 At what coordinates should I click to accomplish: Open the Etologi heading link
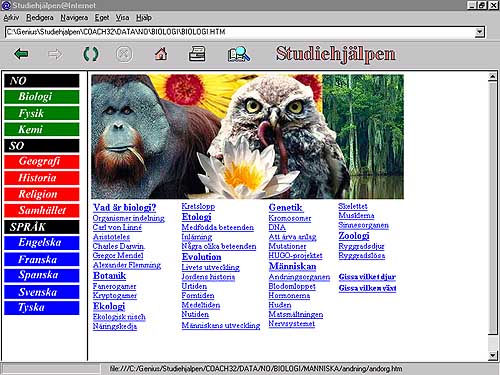coord(196,217)
